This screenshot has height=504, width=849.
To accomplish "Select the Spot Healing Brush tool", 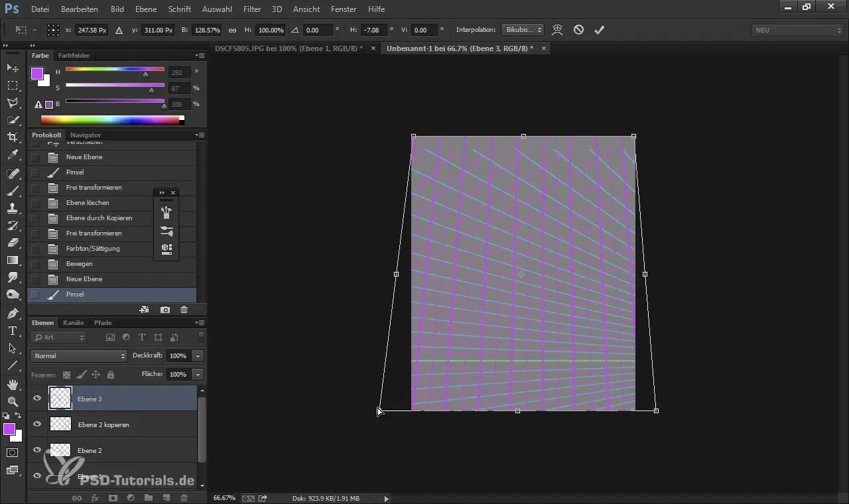I will (13, 173).
